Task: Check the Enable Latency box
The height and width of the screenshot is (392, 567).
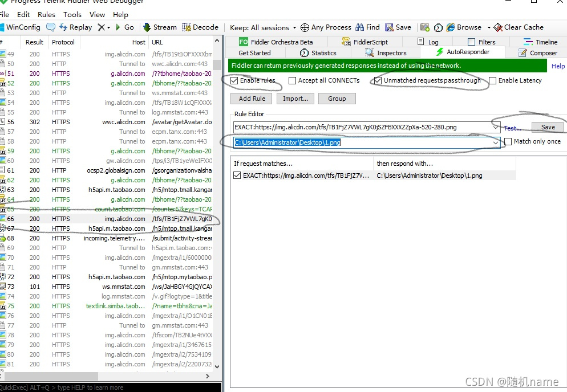Action: pyautogui.click(x=492, y=80)
